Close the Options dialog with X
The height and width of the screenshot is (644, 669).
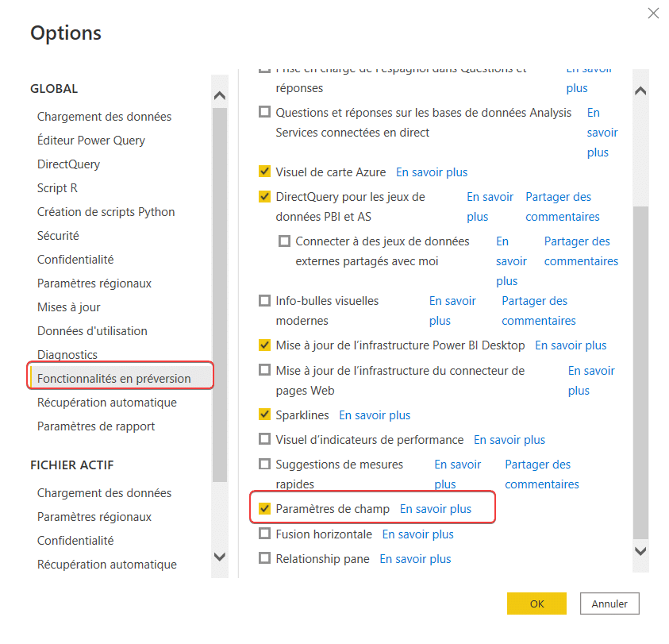point(653,13)
